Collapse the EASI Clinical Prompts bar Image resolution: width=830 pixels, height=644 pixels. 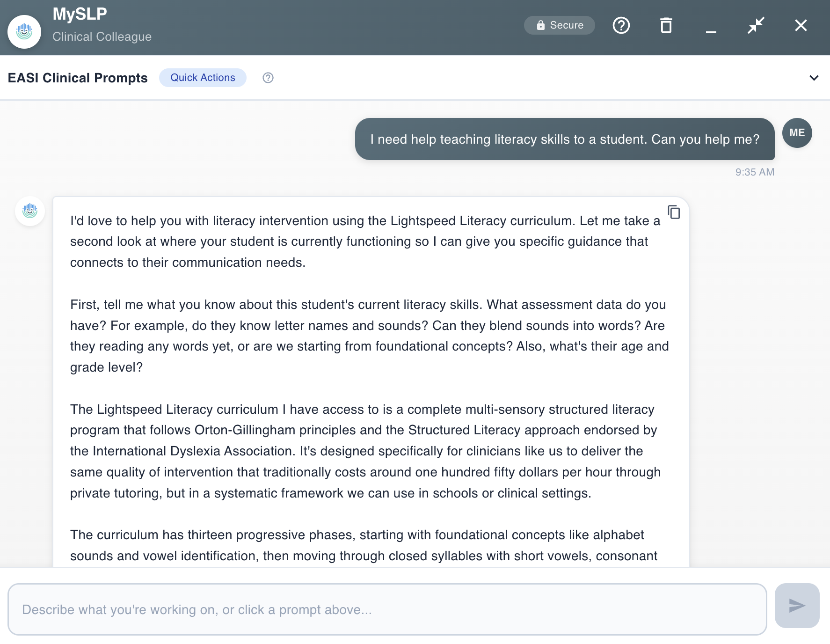(814, 78)
